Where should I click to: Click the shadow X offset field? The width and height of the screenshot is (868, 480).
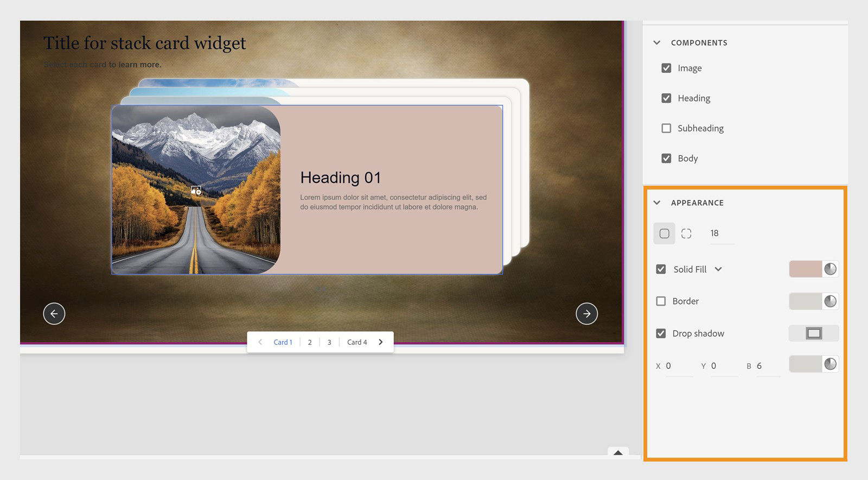[x=679, y=366]
